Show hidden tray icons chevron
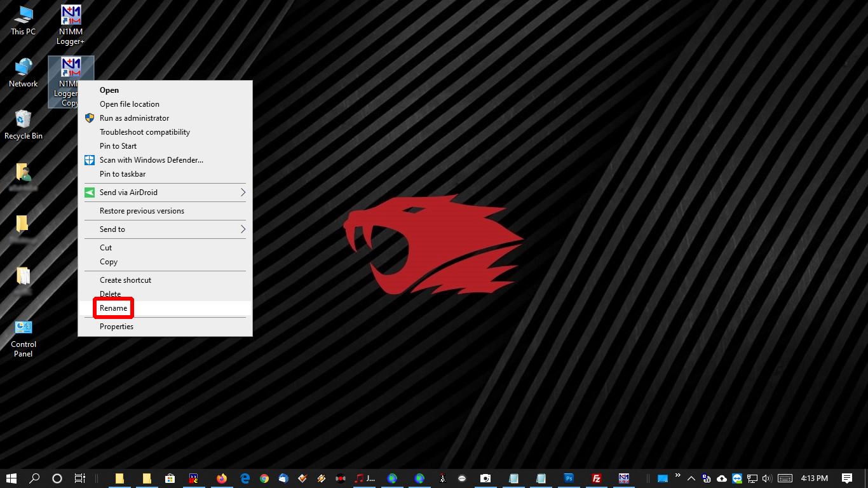The width and height of the screenshot is (868, 488). point(692,478)
